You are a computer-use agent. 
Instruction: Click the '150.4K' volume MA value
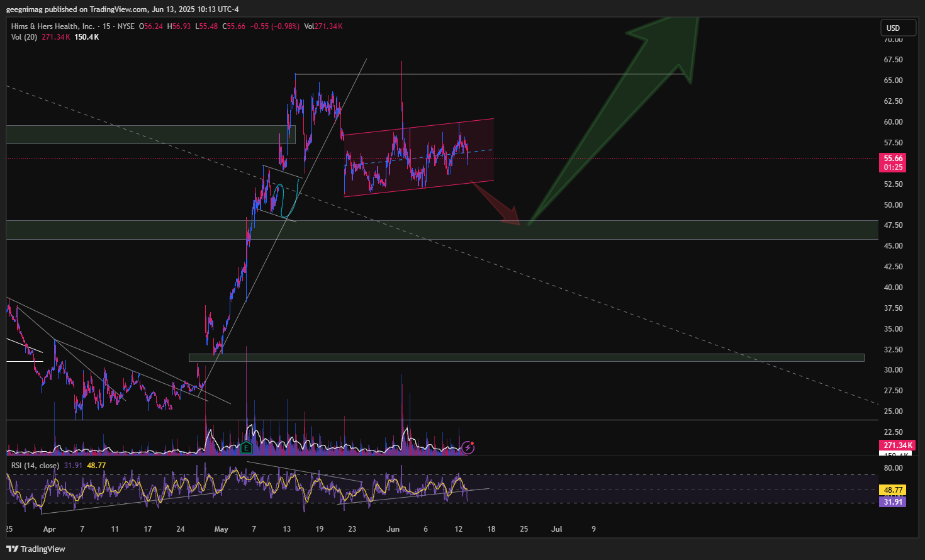point(86,37)
